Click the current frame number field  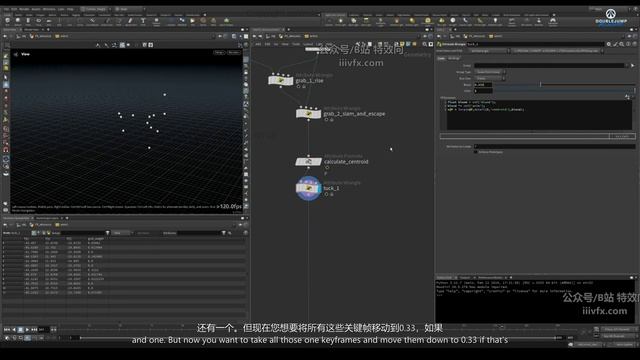point(44,329)
